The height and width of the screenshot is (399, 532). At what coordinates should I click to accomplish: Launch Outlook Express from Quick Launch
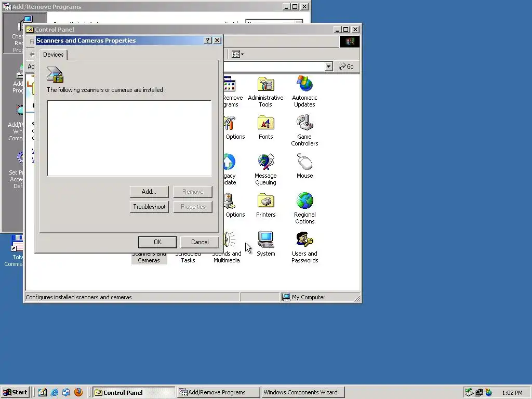[66, 393]
